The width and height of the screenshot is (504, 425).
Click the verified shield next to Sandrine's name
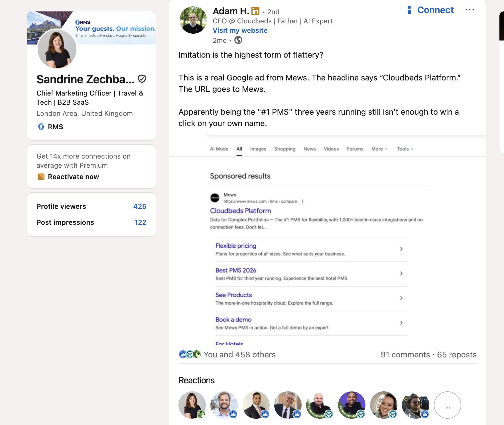142,79
